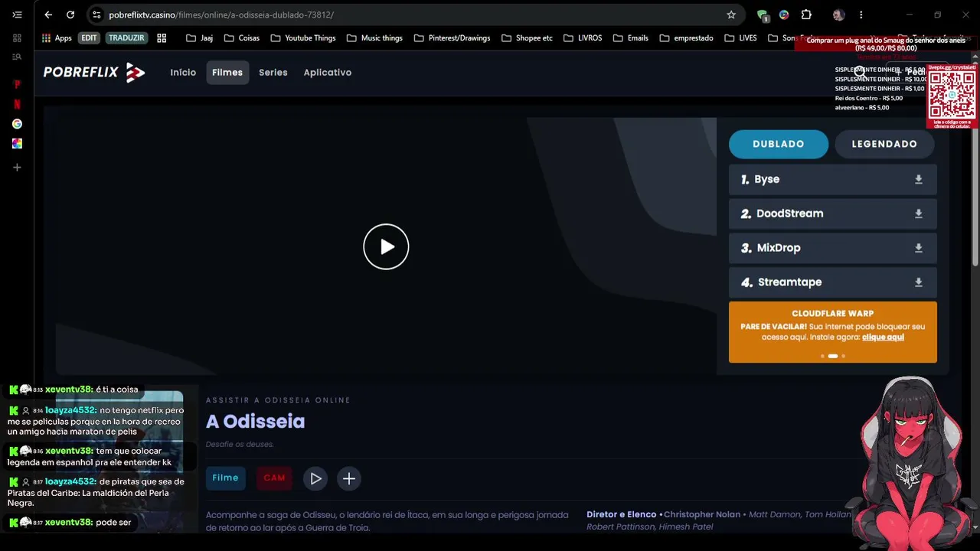Image resolution: width=980 pixels, height=551 pixels.
Task: Go back to the previous page
Action: click(48, 15)
